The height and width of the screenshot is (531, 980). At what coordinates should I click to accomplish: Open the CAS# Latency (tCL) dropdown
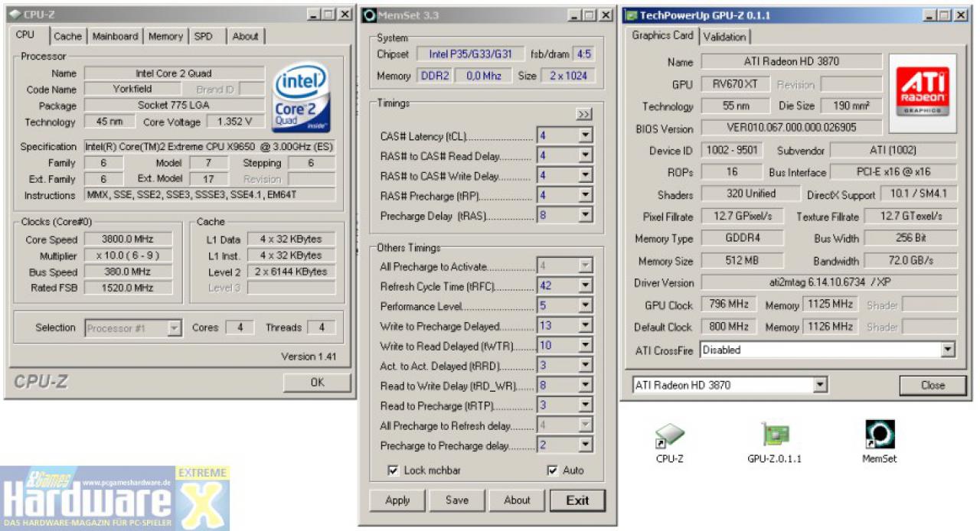click(x=586, y=136)
